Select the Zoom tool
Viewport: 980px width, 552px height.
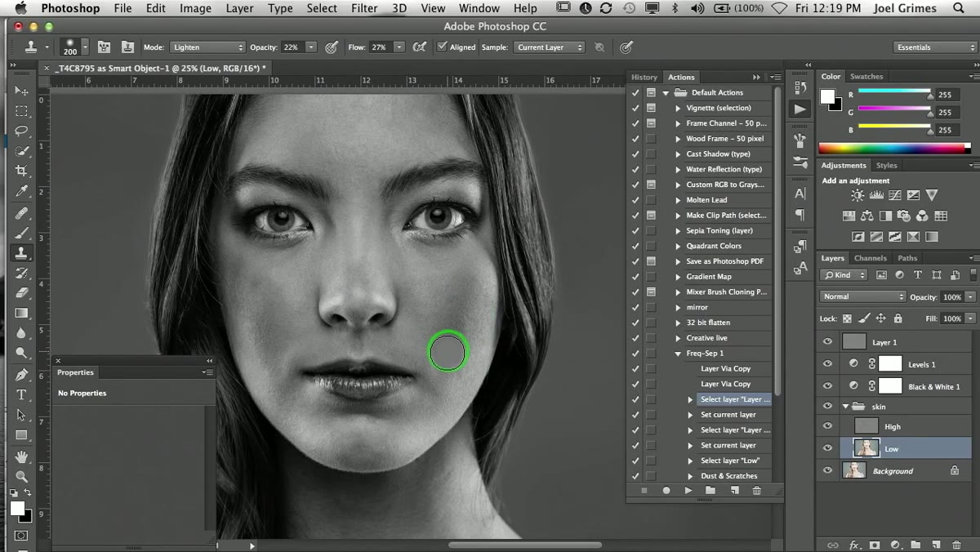pos(22,476)
